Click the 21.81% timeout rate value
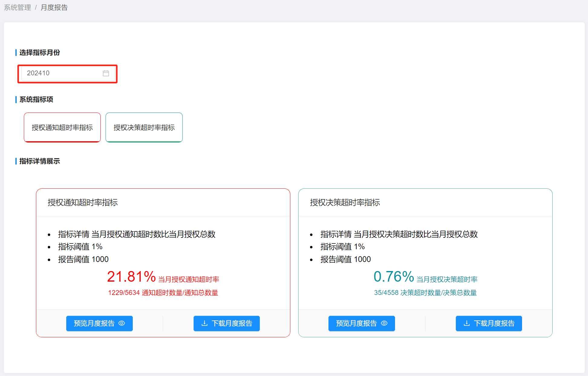588x376 pixels. coord(131,276)
